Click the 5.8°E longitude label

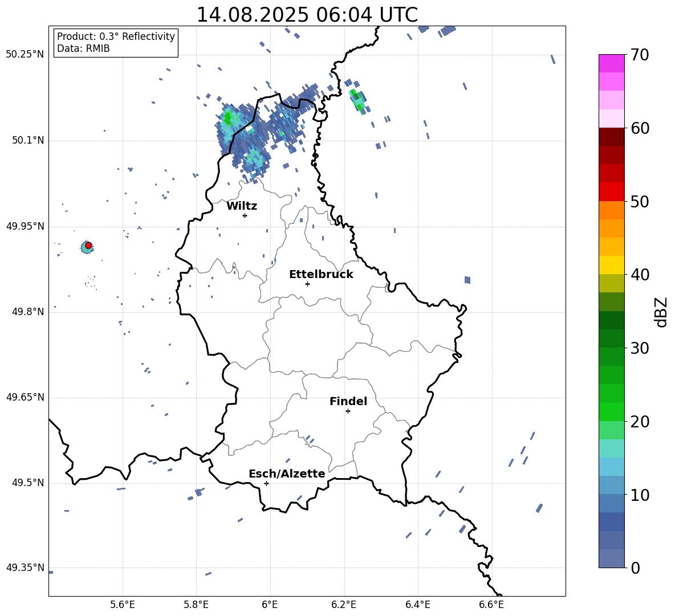click(x=196, y=605)
